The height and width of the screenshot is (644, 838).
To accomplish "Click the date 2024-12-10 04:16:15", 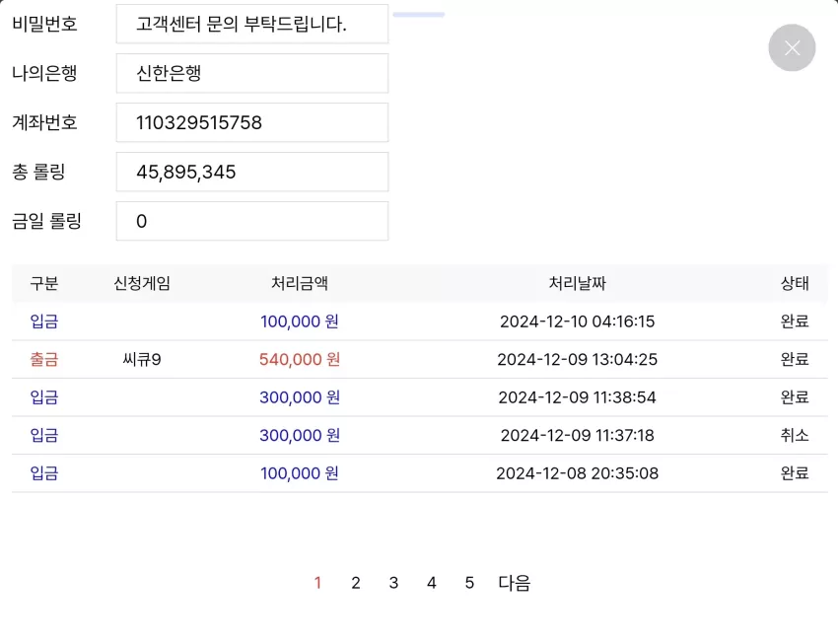I will coord(577,322).
